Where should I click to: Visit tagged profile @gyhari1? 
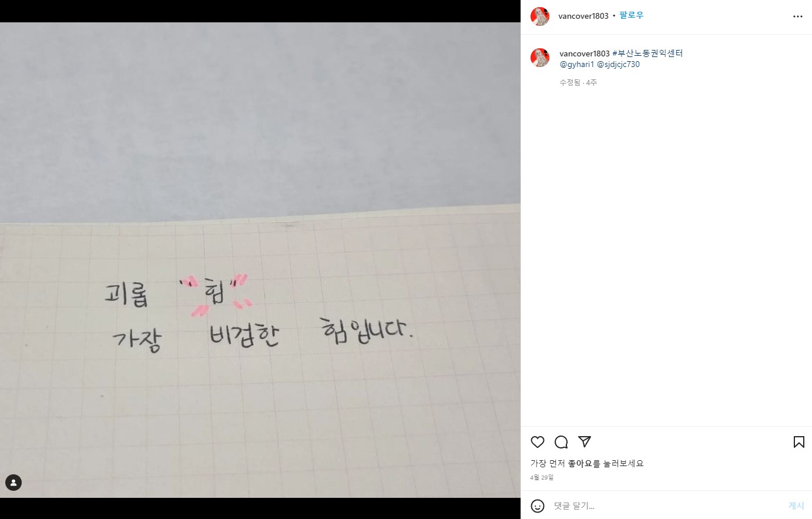coord(577,65)
